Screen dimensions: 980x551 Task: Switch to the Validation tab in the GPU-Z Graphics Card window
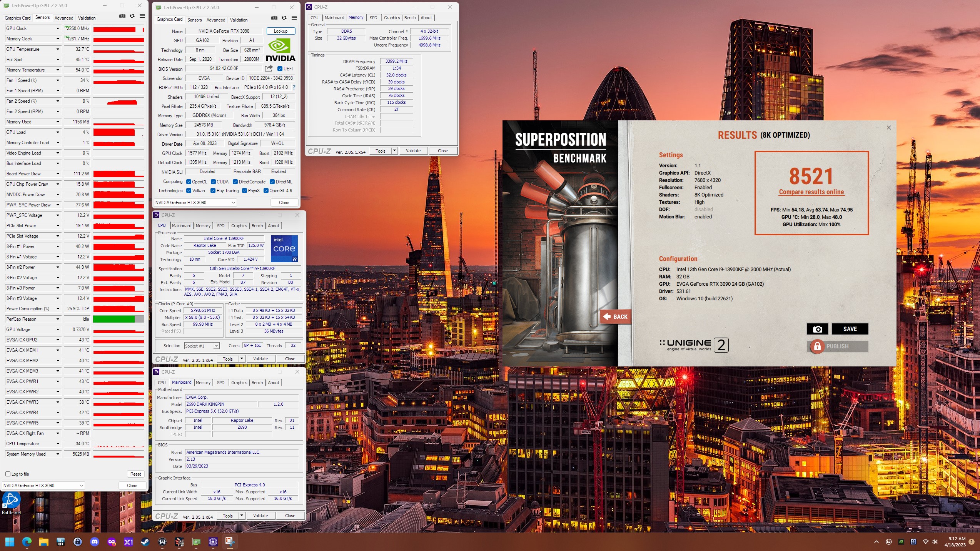point(239,20)
